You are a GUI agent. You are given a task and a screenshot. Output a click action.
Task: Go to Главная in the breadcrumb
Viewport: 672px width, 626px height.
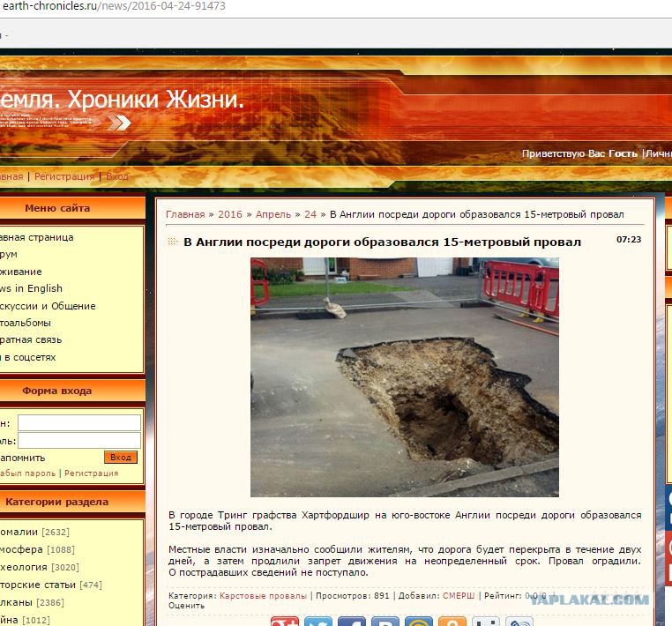(185, 214)
